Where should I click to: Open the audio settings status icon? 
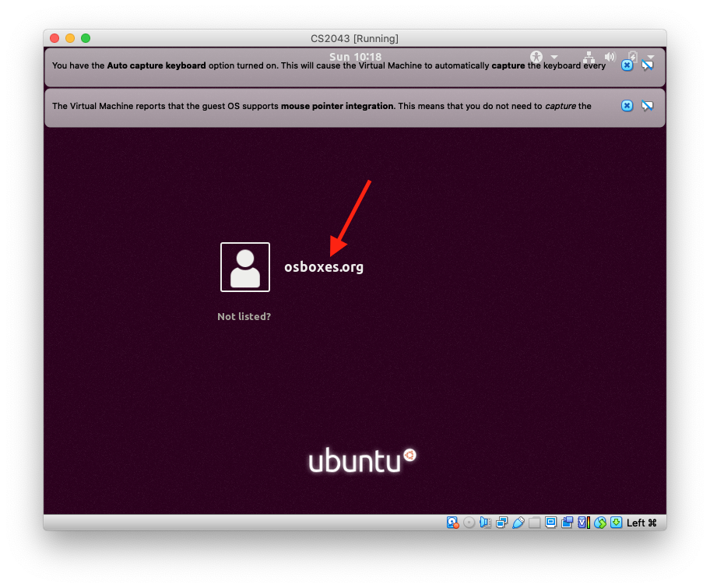tap(486, 523)
